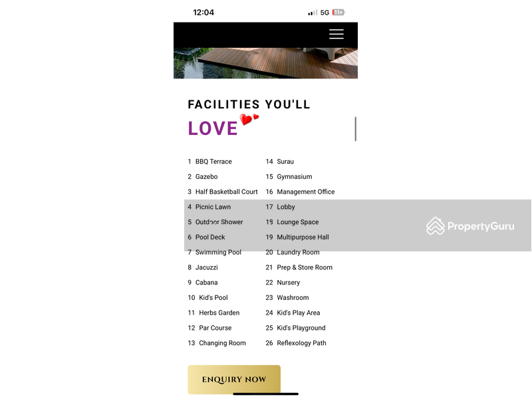The height and width of the screenshot is (399, 532).
Task: Click the heart emoji beside LOVE
Action: [247, 120]
